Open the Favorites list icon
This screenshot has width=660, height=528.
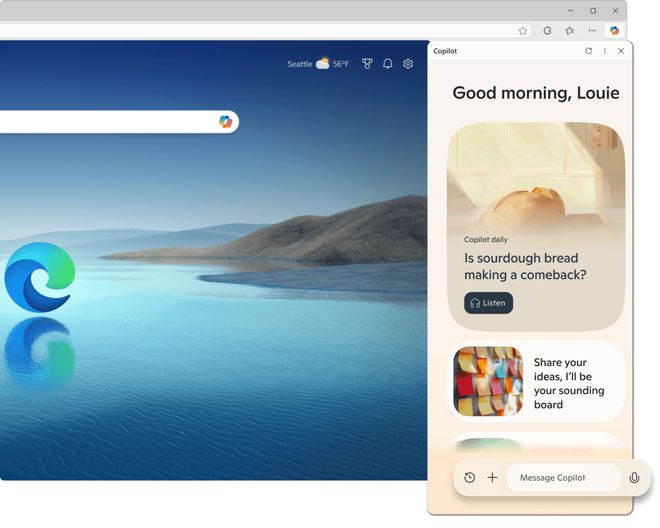pos(570,31)
